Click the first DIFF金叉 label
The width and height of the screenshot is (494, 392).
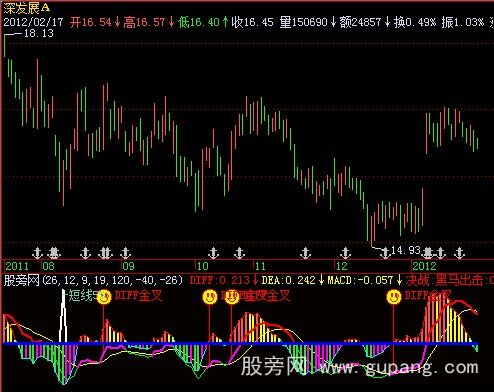coord(138,295)
